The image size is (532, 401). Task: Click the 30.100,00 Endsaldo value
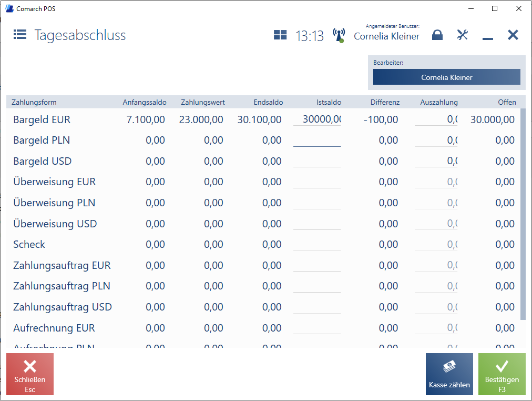[x=260, y=119]
